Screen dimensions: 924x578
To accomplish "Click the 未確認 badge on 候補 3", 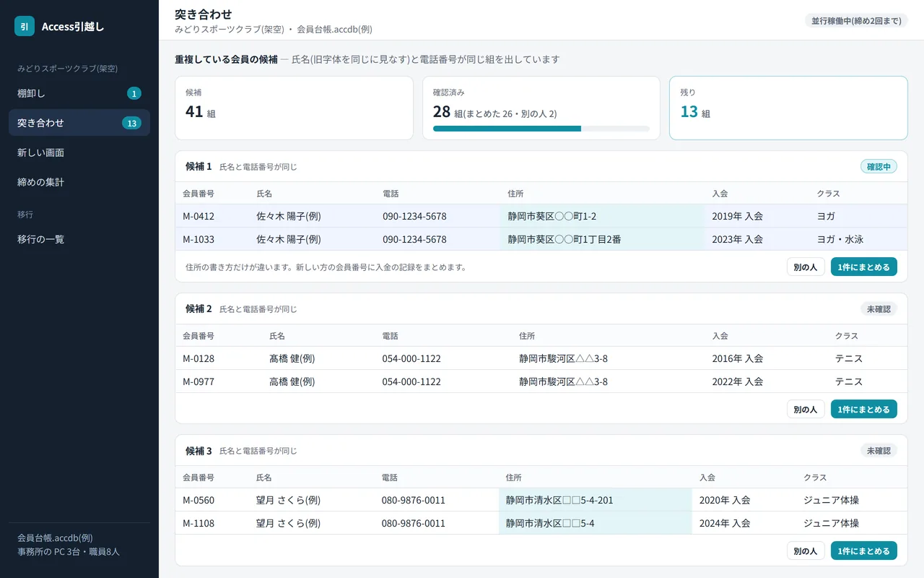I will [x=879, y=450].
